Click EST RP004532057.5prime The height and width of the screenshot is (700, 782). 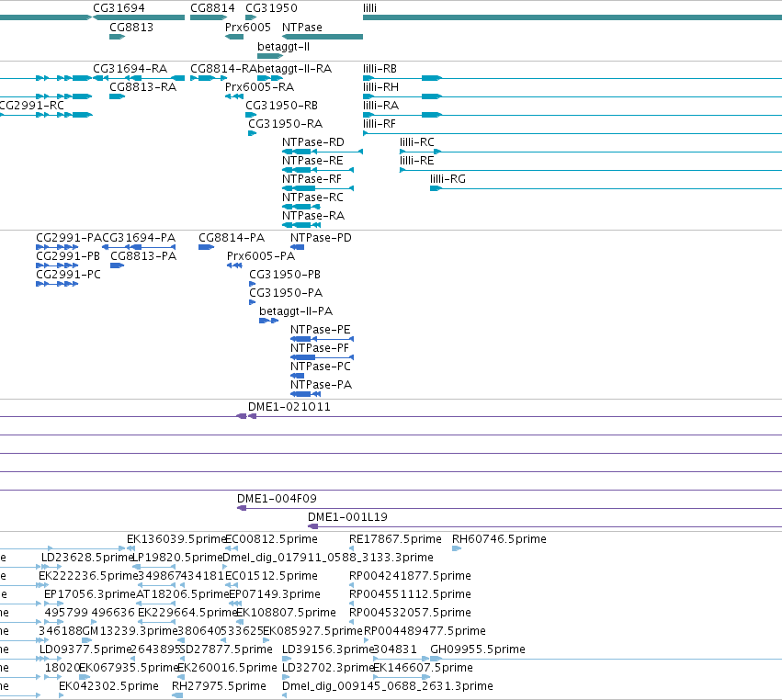pyautogui.click(x=410, y=614)
